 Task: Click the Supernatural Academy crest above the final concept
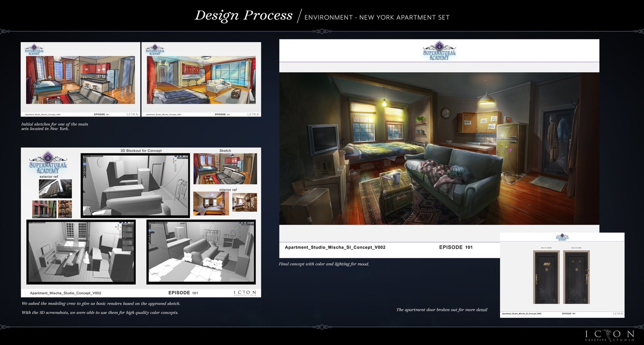point(439,51)
